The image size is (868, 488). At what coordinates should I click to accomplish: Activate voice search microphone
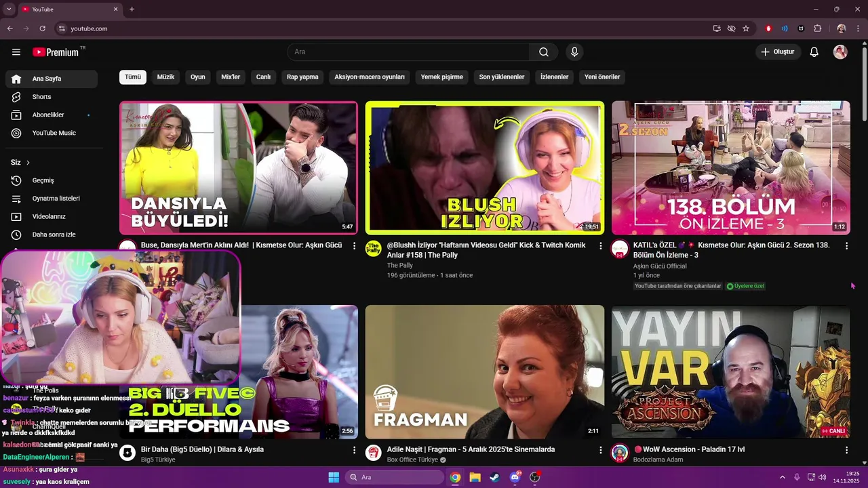[574, 52]
